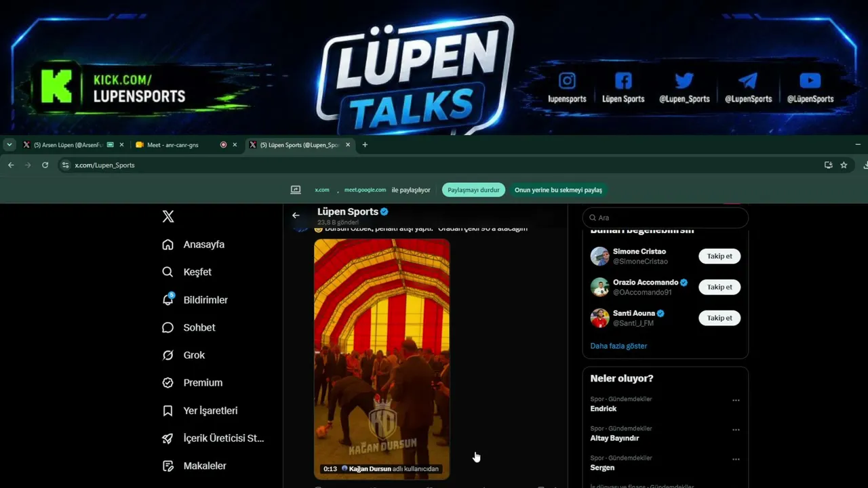Click the recording indicator on the Meet tab
Screen dimensions: 868x488
[223, 145]
